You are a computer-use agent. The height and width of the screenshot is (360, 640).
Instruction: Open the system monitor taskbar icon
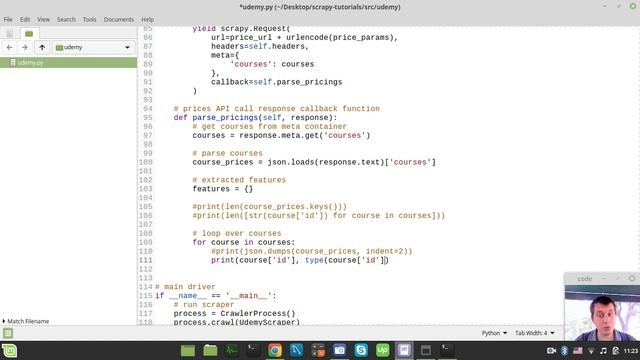coord(231,351)
